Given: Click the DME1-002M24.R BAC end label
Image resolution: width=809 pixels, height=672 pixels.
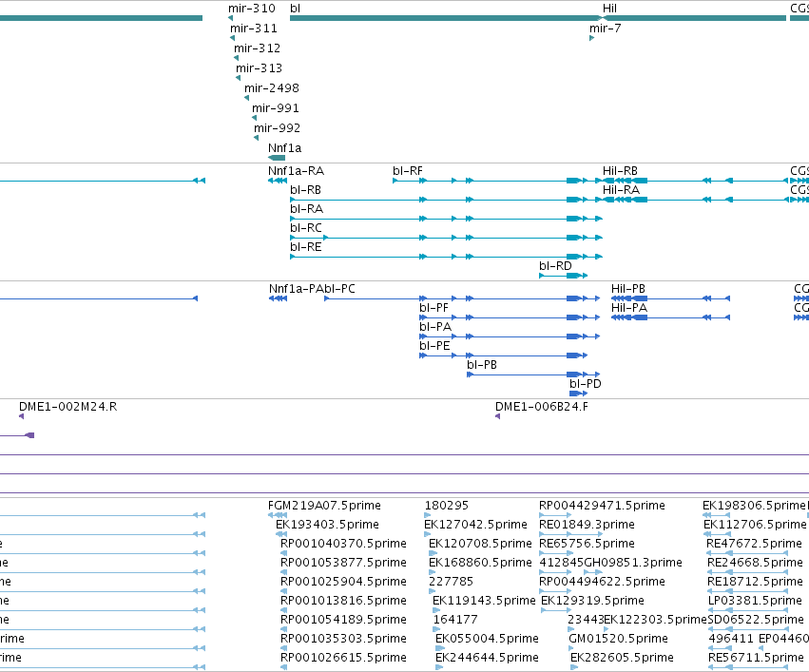Looking at the screenshot, I should (68, 407).
